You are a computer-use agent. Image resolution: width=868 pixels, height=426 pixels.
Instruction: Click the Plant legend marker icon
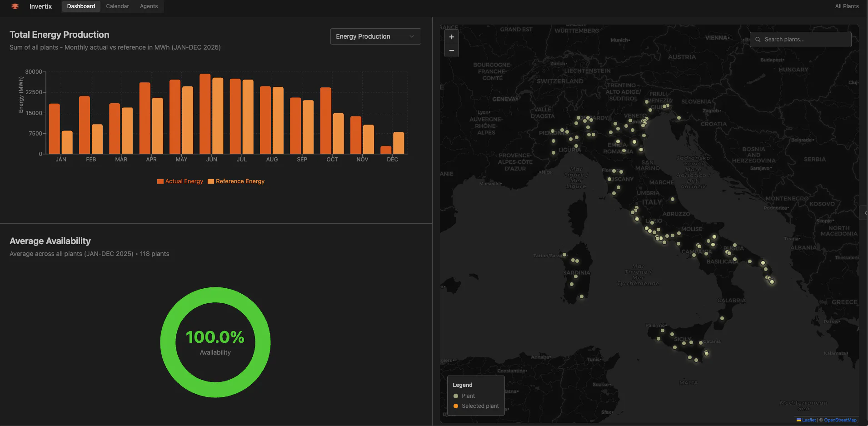pos(456,396)
